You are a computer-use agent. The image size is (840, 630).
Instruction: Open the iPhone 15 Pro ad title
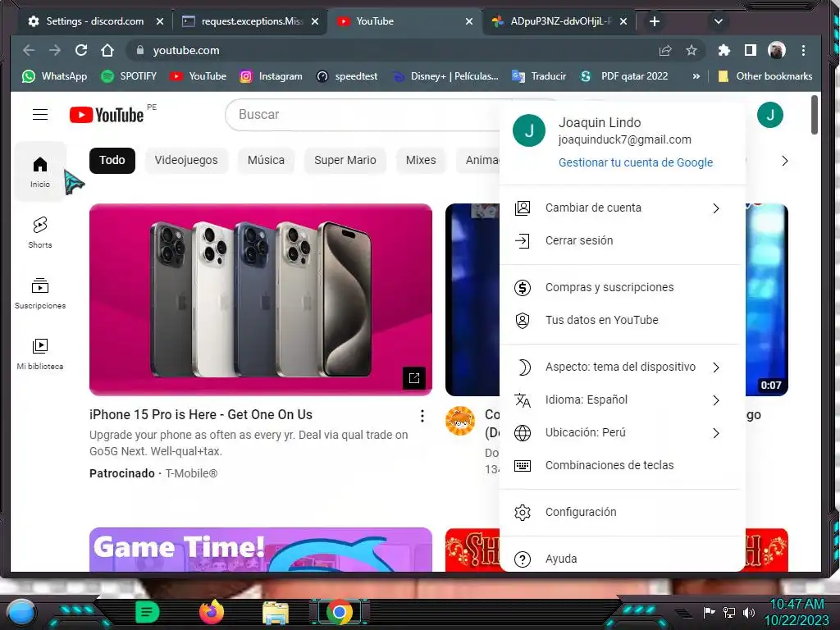coord(201,414)
